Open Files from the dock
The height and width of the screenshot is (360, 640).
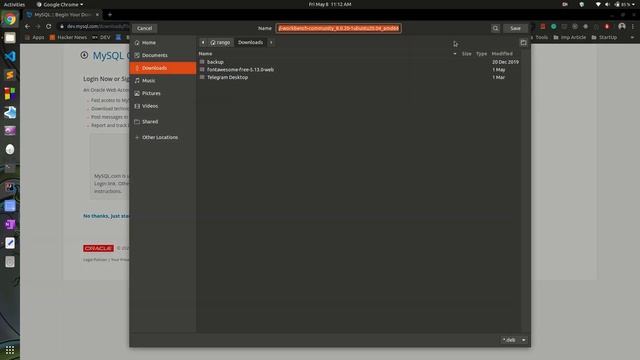click(x=10, y=38)
